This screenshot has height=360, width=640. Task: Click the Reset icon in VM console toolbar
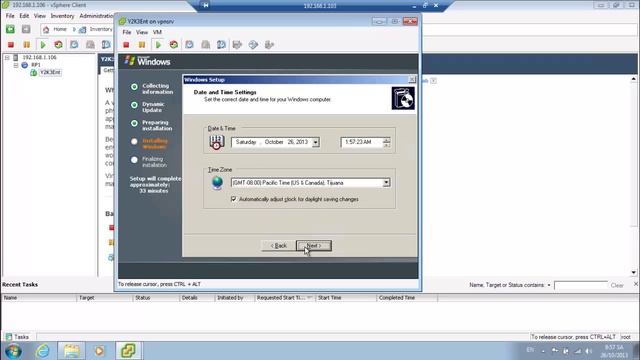pos(173,45)
